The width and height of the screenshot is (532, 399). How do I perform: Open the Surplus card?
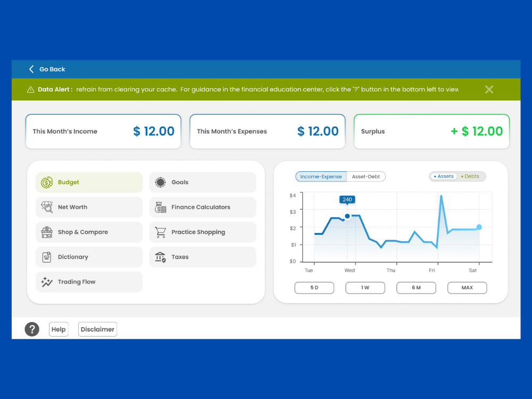[431, 131]
